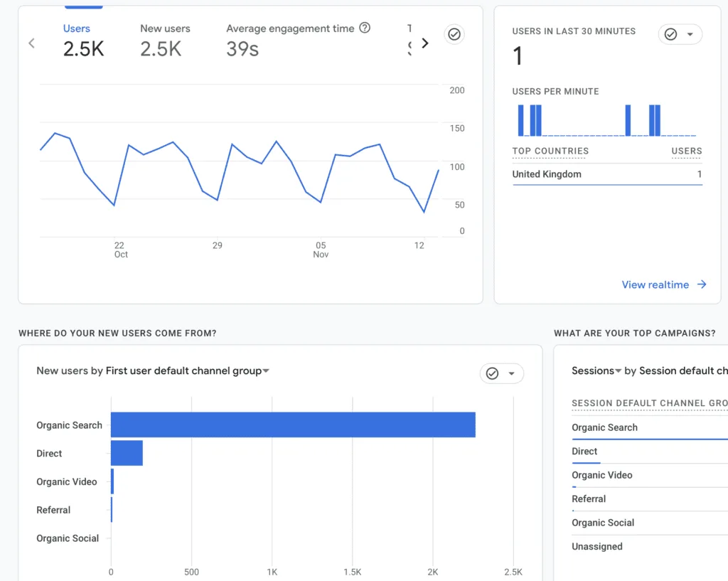
Task: Open the View realtime link
Action: (x=655, y=284)
